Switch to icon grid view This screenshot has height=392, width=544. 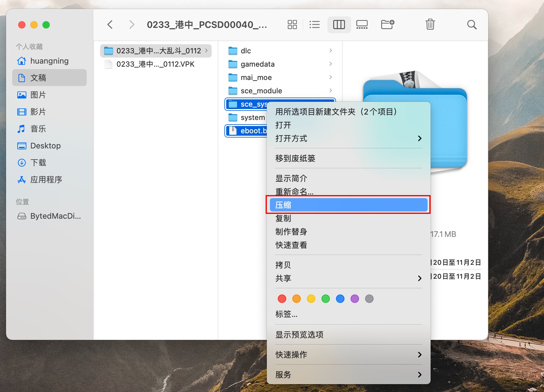[292, 25]
